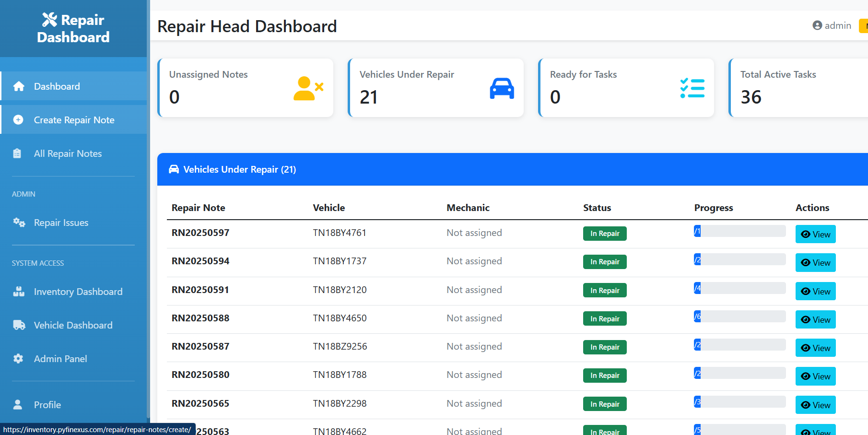Click the Unassigned Notes summary card
This screenshot has height=435, width=868.
246,88
